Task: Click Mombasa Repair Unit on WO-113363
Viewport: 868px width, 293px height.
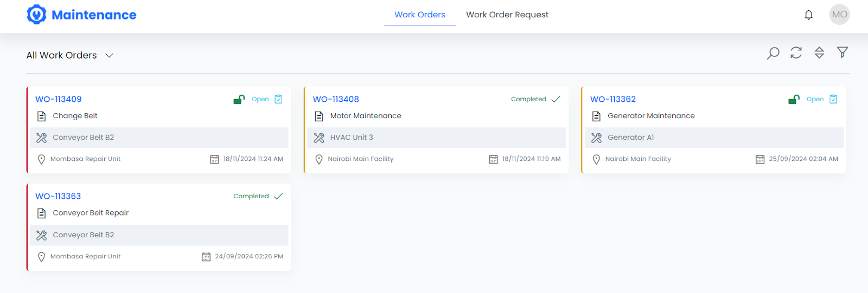Action: pos(86,257)
